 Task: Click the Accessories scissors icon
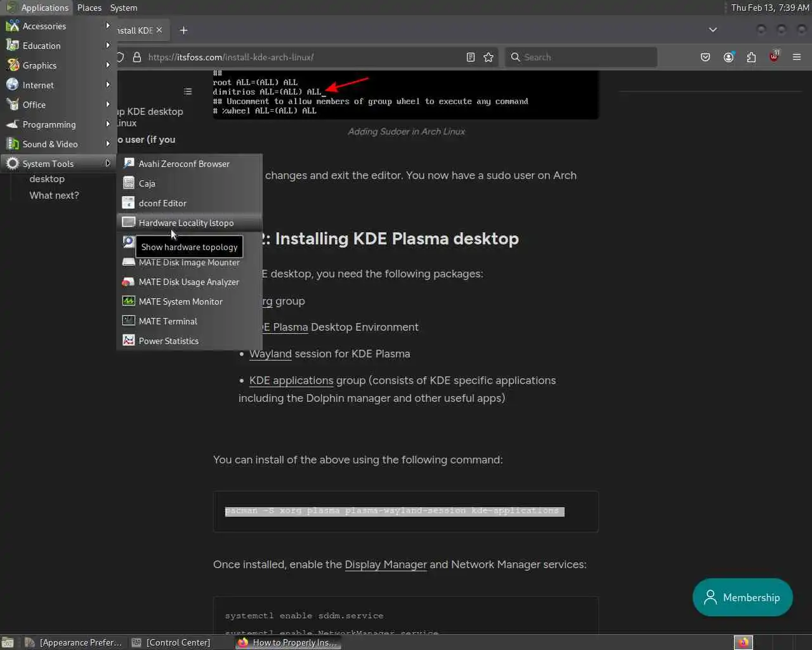13,26
